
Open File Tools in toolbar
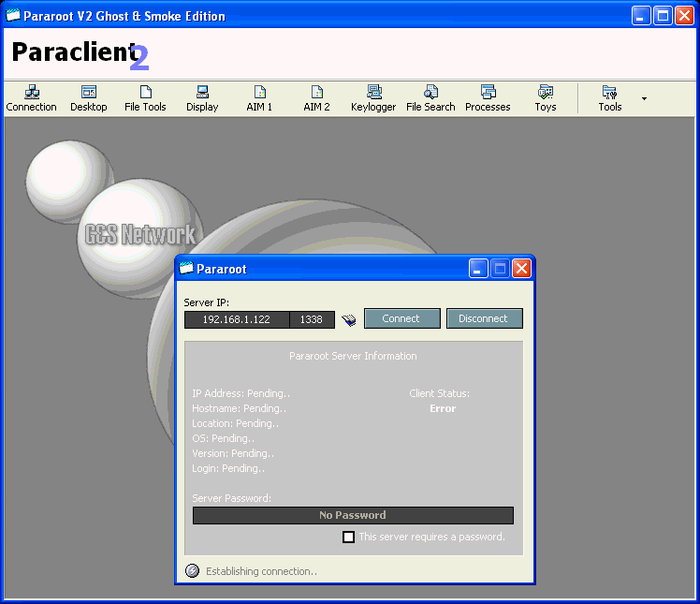(x=145, y=98)
